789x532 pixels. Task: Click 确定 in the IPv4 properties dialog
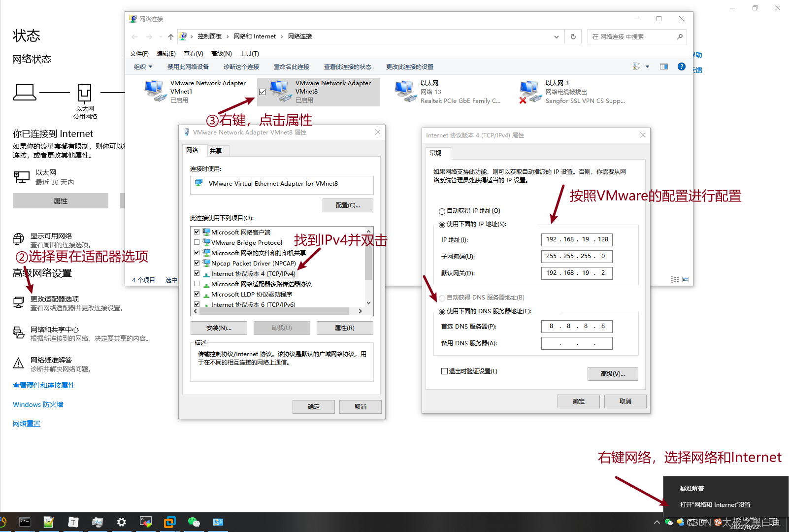click(x=579, y=401)
